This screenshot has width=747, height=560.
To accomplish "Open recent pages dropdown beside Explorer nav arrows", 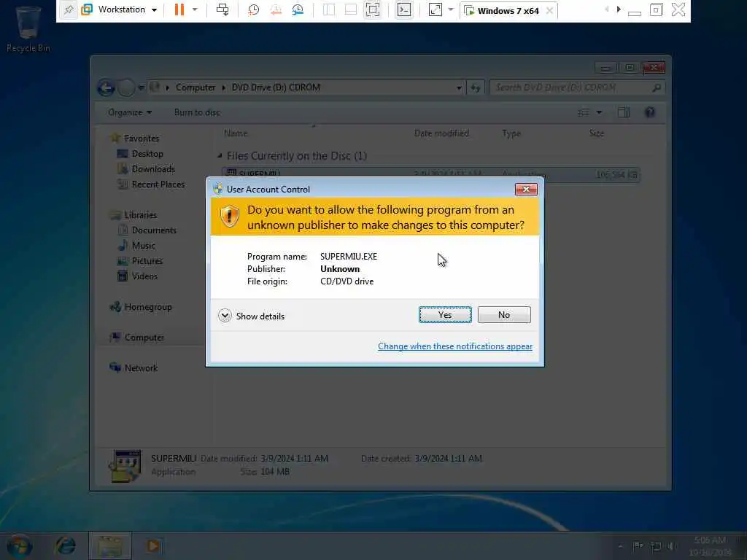I will click(x=141, y=88).
